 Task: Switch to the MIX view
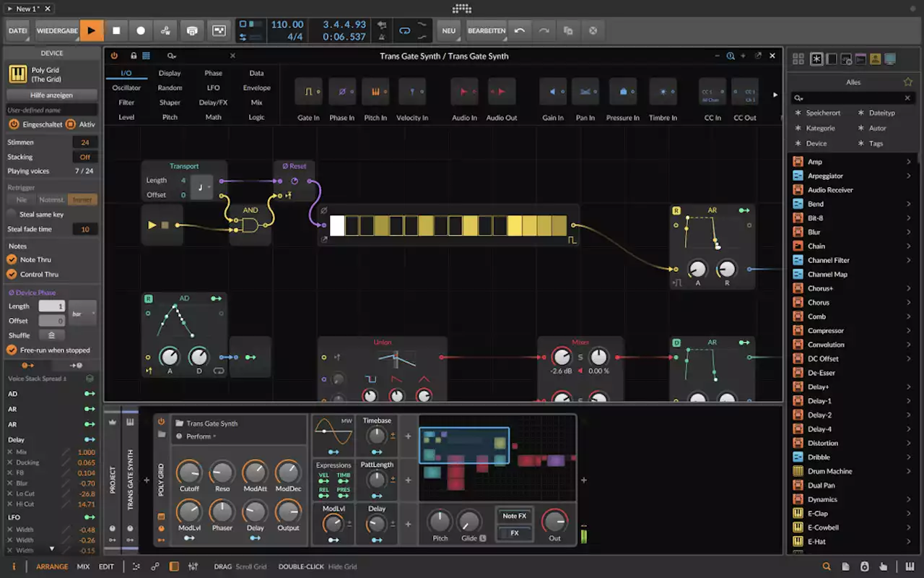[83, 567]
